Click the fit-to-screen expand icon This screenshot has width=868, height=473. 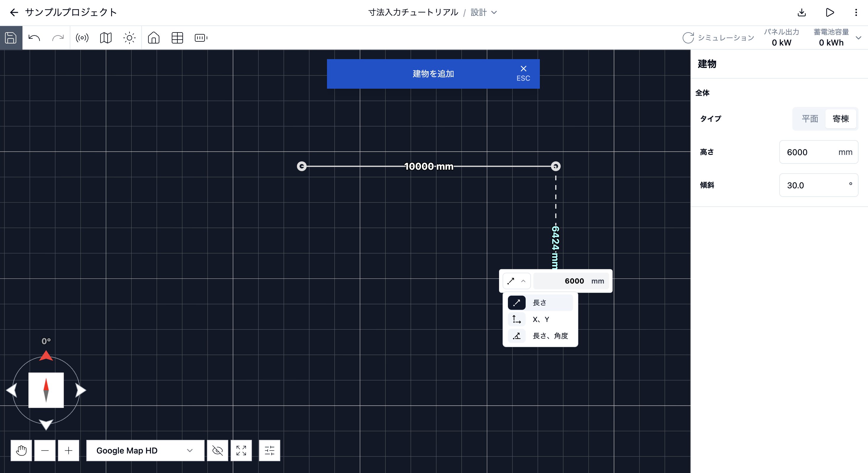pyautogui.click(x=241, y=451)
